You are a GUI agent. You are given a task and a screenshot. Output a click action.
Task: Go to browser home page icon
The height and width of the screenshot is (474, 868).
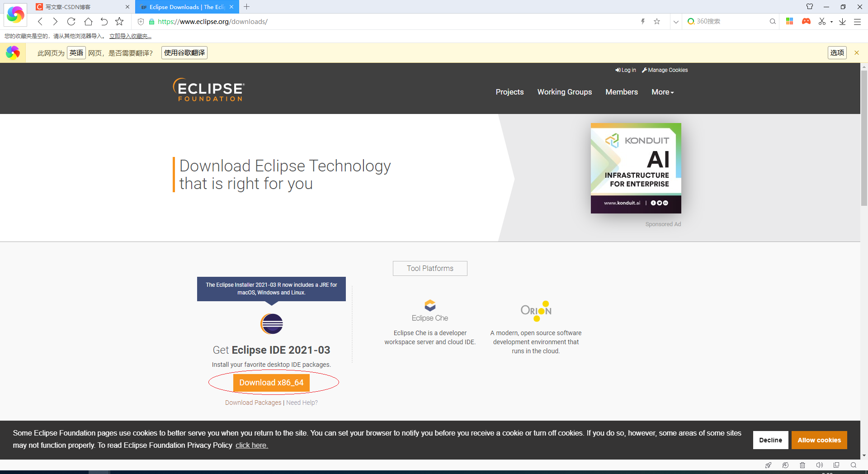88,21
